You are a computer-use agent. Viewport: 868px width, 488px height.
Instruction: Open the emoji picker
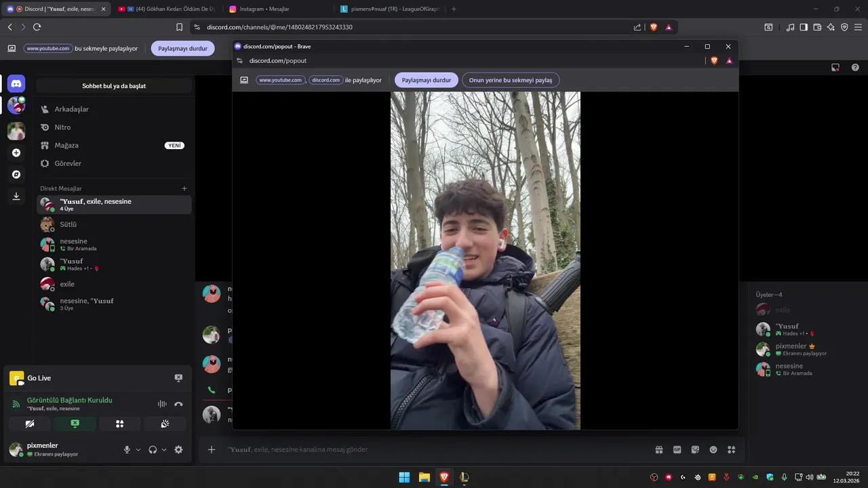point(713,449)
